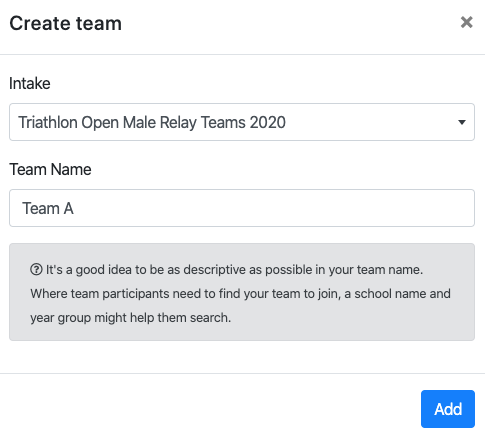Click the question mark help icon
Viewport: 485px width, 433px height.
click(x=36, y=269)
